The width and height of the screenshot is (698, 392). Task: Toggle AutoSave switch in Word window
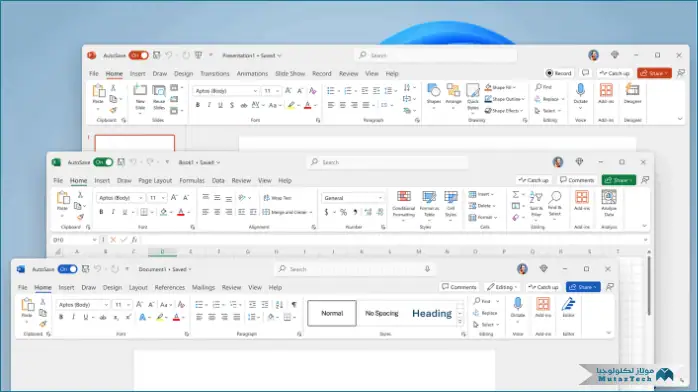pos(67,269)
